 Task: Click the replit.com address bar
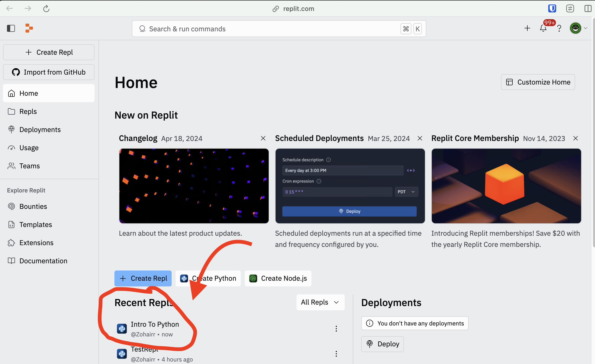pyautogui.click(x=294, y=8)
